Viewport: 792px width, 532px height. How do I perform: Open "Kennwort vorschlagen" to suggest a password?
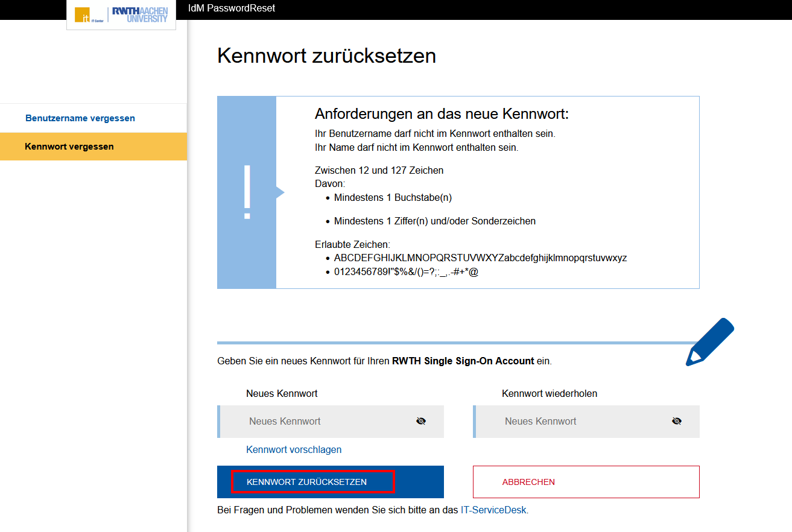point(293,449)
